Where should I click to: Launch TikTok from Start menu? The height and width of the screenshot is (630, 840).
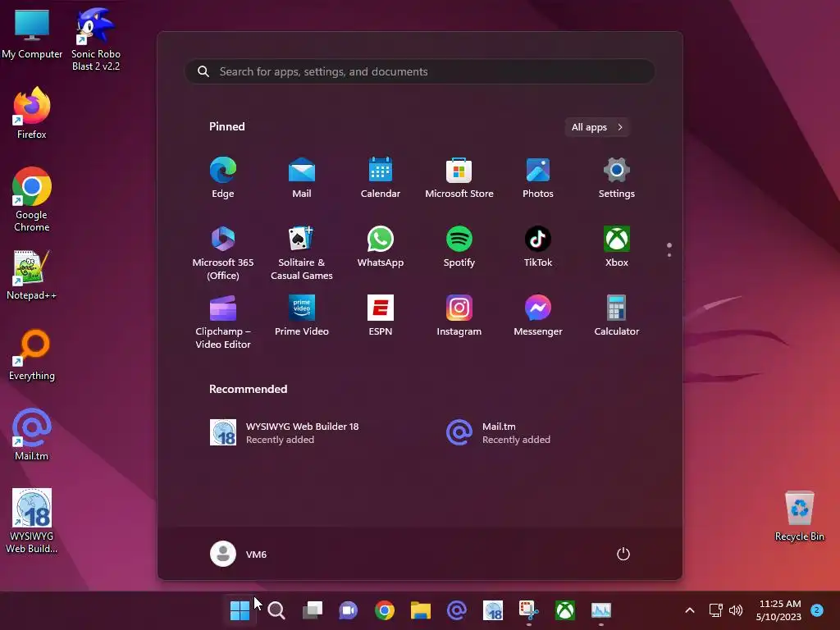[x=538, y=247]
